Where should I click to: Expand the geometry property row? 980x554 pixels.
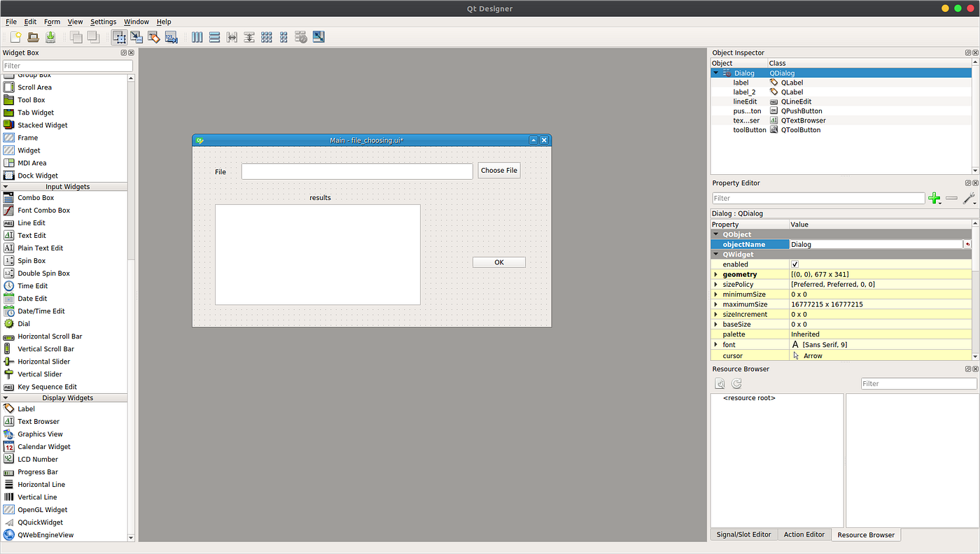point(715,275)
